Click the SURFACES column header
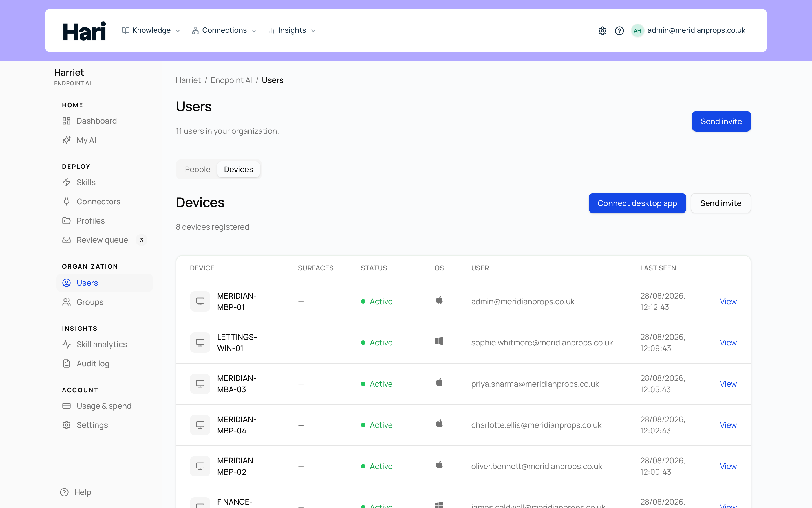This screenshot has width=812, height=508. tap(315, 268)
